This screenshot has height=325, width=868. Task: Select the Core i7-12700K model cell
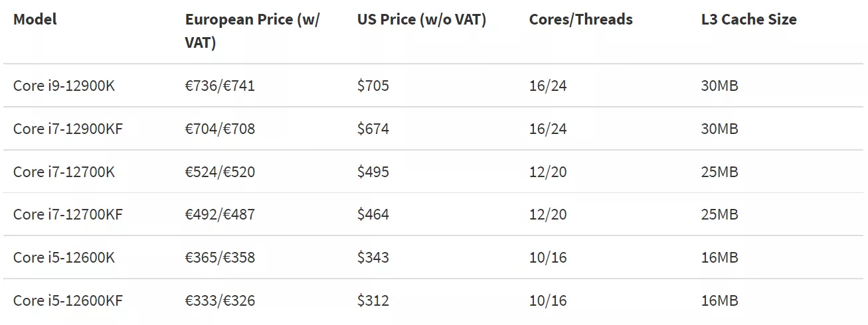click(x=64, y=172)
